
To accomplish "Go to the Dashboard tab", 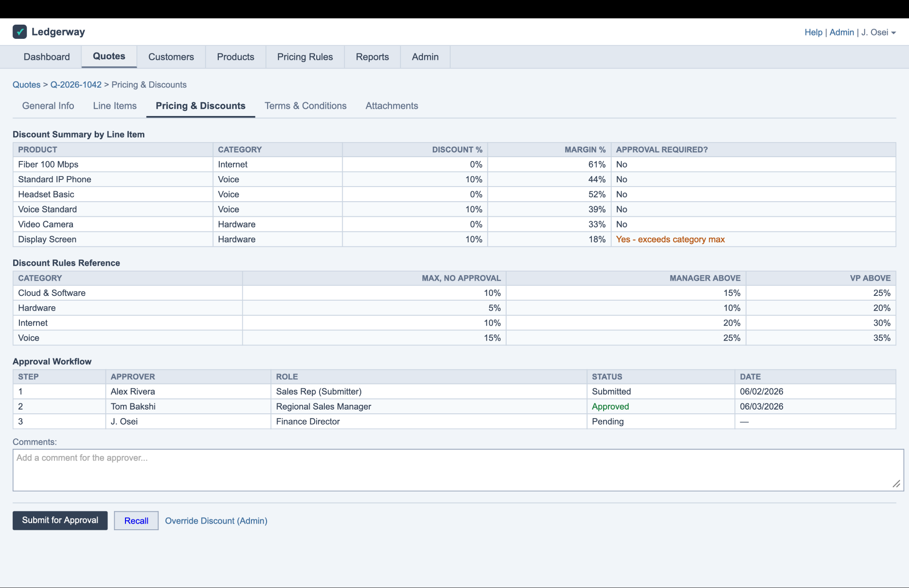I will (47, 57).
